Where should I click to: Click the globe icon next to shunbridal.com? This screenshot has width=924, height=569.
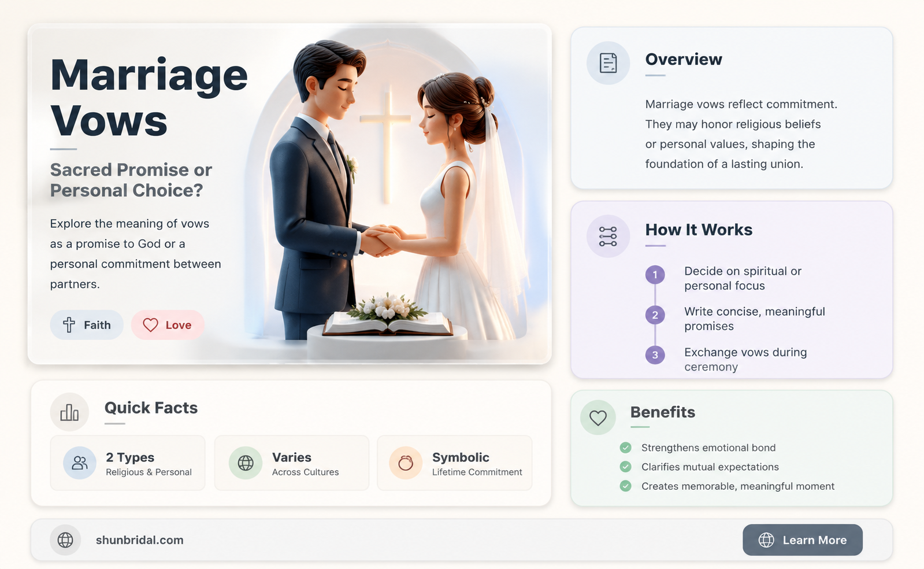[65, 540]
